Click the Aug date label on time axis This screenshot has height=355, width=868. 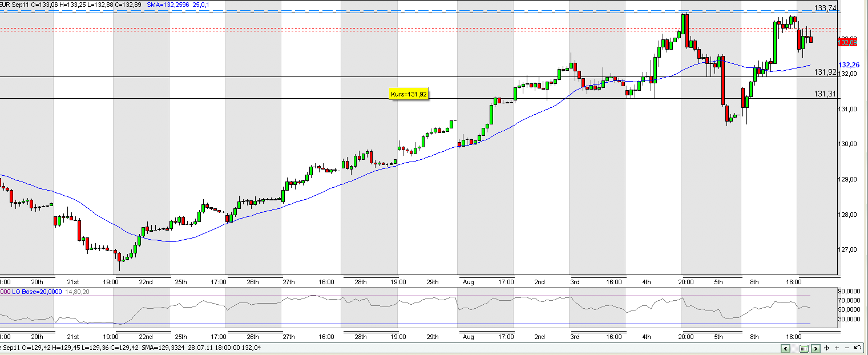click(x=468, y=282)
